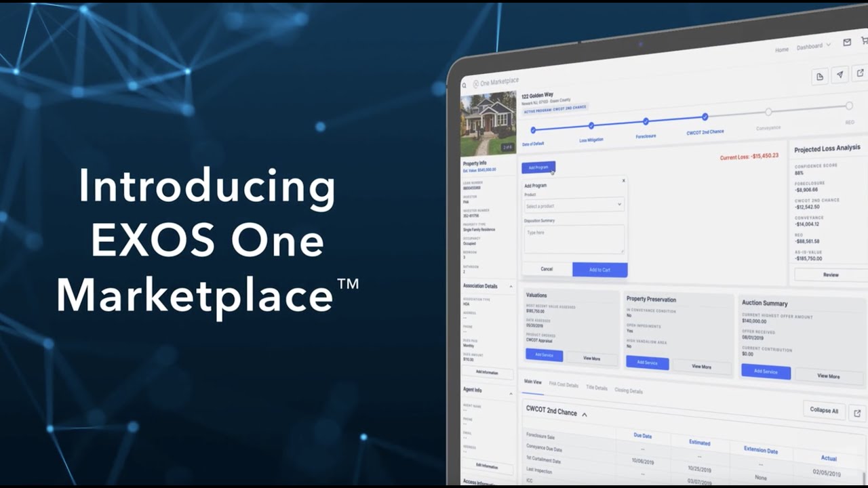Click the external-link icon in the top header
The image size is (868, 488).
coord(860,73)
